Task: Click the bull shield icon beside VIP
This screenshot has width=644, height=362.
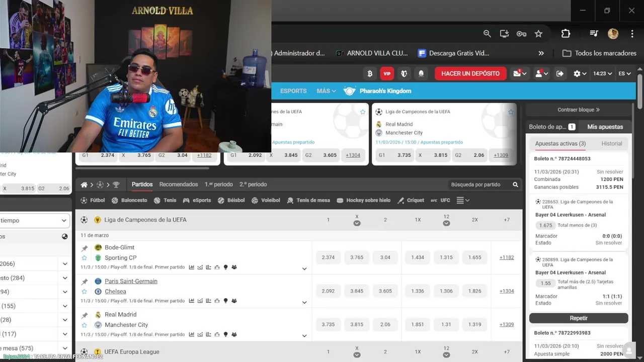Action: 404,73
